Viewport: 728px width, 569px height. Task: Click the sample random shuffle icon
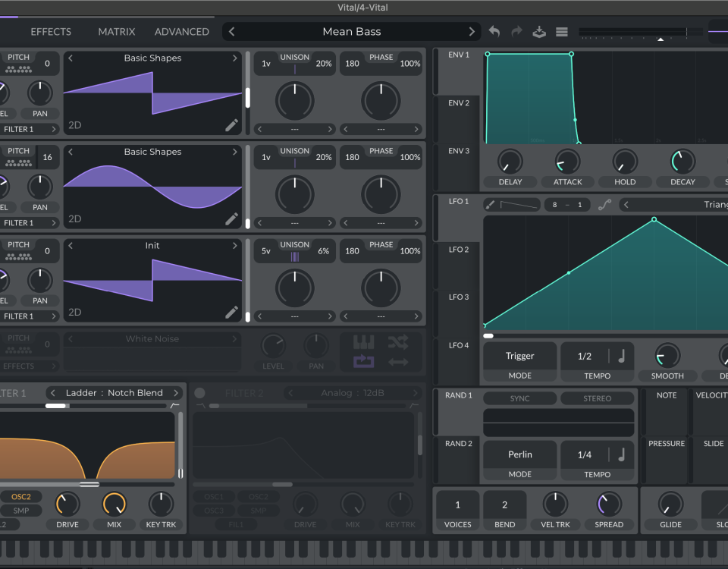(398, 342)
